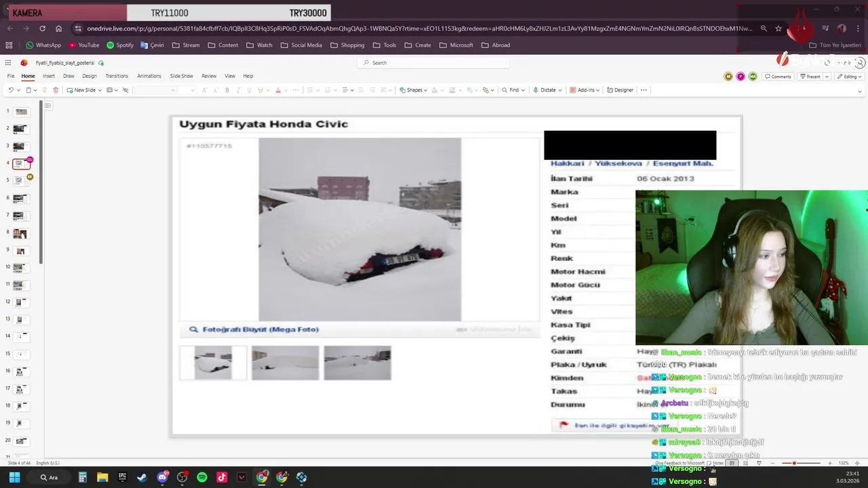This screenshot has height=488, width=868.
Task: Click the numbered list icon
Action: (x=328, y=89)
